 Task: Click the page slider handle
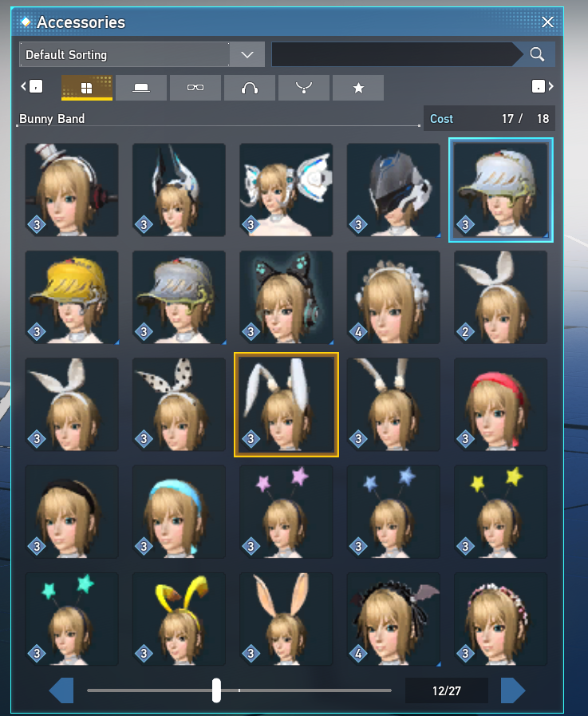click(x=216, y=690)
